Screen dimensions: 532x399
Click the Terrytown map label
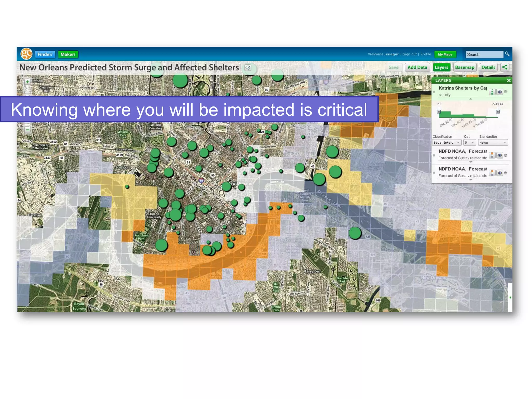(x=313, y=271)
